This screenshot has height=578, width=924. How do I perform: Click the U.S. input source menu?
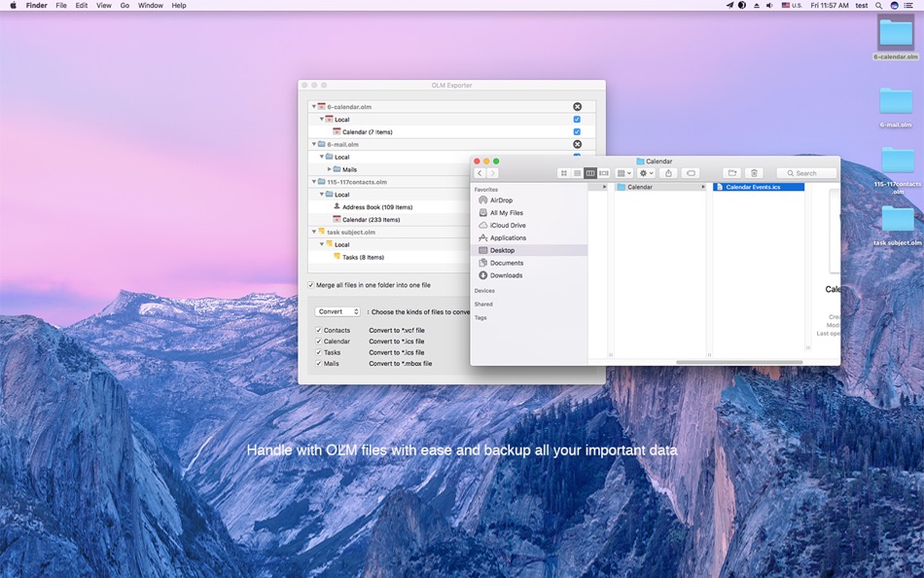click(792, 5)
